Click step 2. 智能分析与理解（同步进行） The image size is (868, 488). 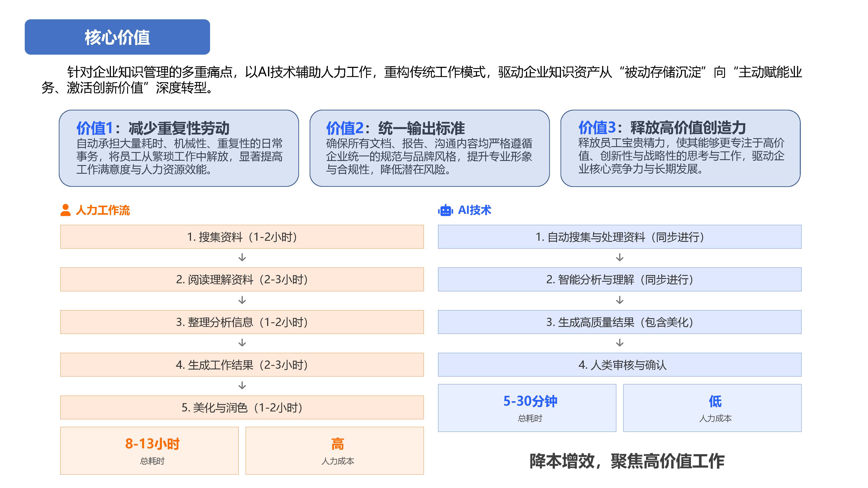(620, 280)
